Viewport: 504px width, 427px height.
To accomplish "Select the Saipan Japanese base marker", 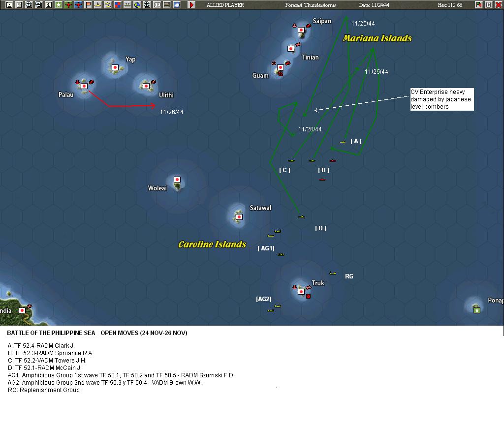I will pos(301,30).
